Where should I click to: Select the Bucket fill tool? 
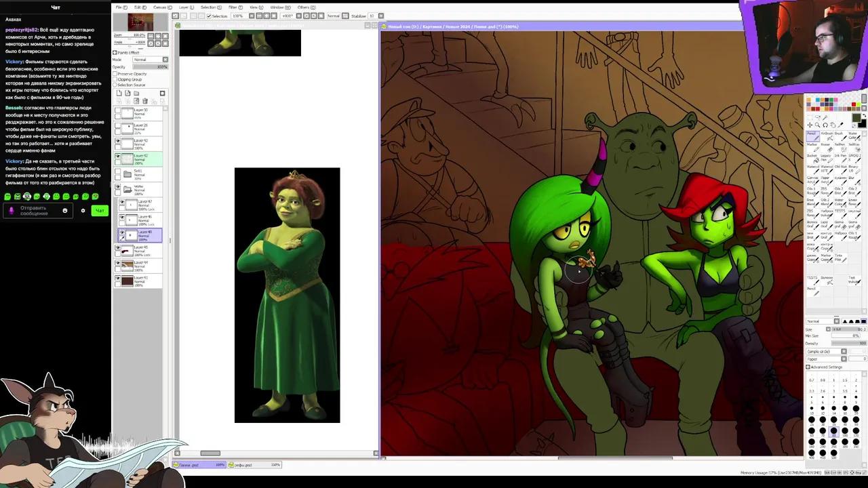coord(814,158)
